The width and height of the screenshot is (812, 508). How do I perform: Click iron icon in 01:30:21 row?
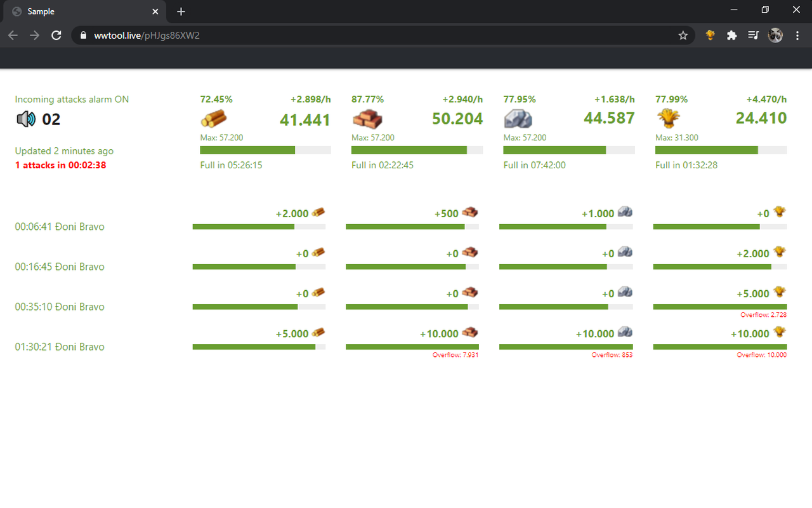[625, 332]
